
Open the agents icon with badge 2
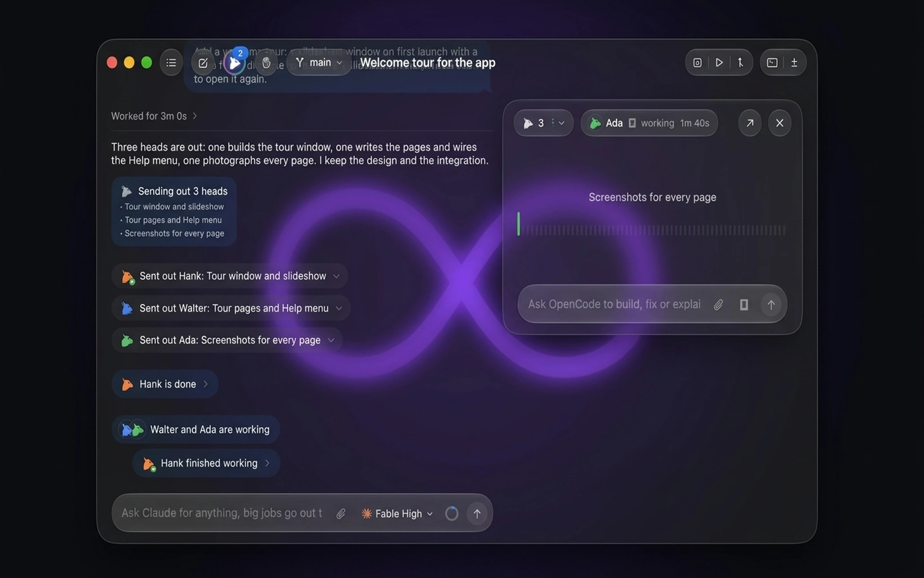235,63
